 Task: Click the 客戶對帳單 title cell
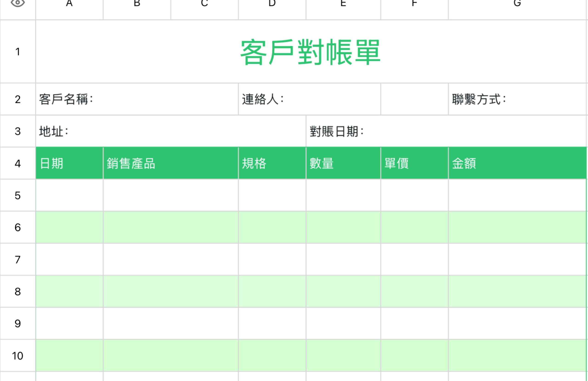[311, 51]
